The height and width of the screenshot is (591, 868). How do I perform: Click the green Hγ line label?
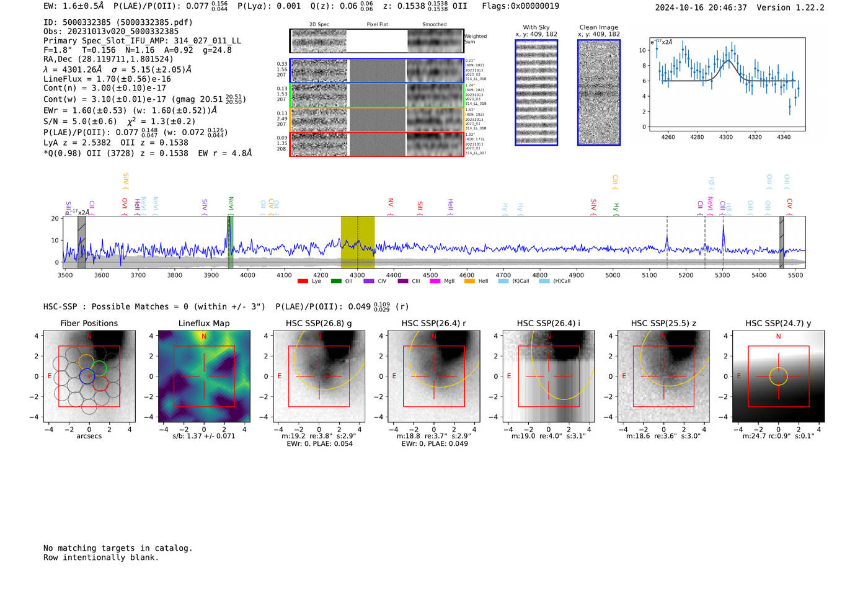tap(616, 208)
